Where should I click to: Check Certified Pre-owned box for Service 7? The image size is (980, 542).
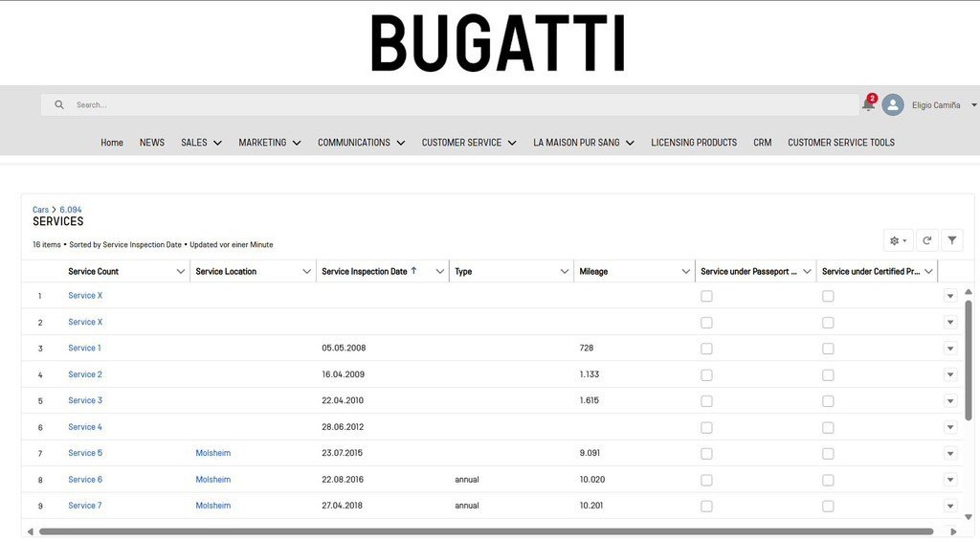(828, 507)
